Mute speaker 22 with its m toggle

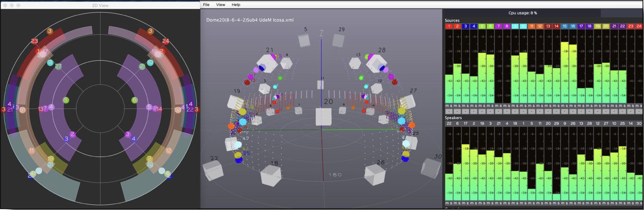pos(447,203)
